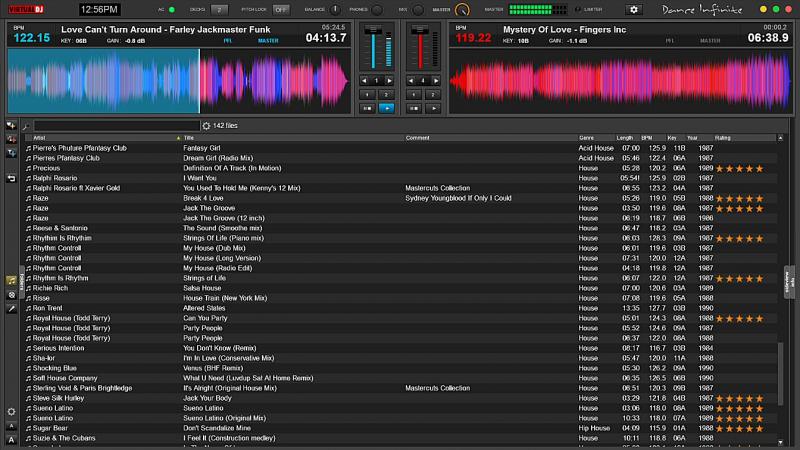Select track 'Fantasy Girl' row
The height and width of the screenshot is (450, 800).
401,148
